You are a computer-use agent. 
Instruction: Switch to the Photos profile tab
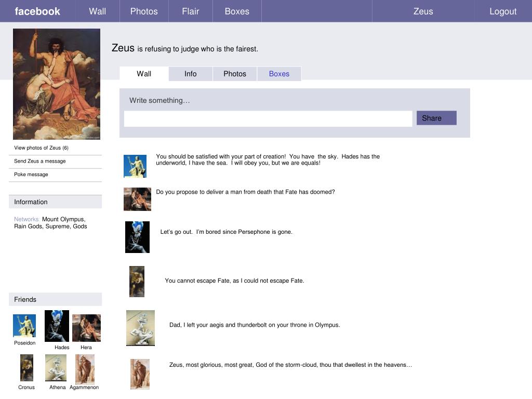coord(234,74)
